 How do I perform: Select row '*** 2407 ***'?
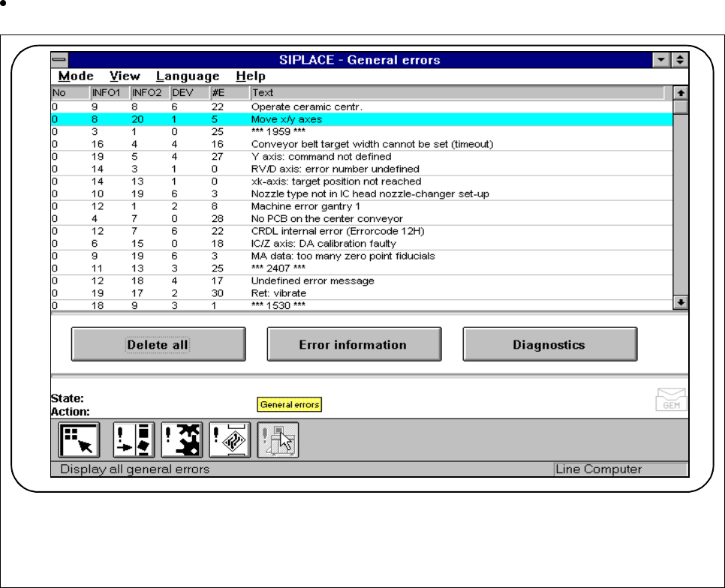(x=362, y=268)
